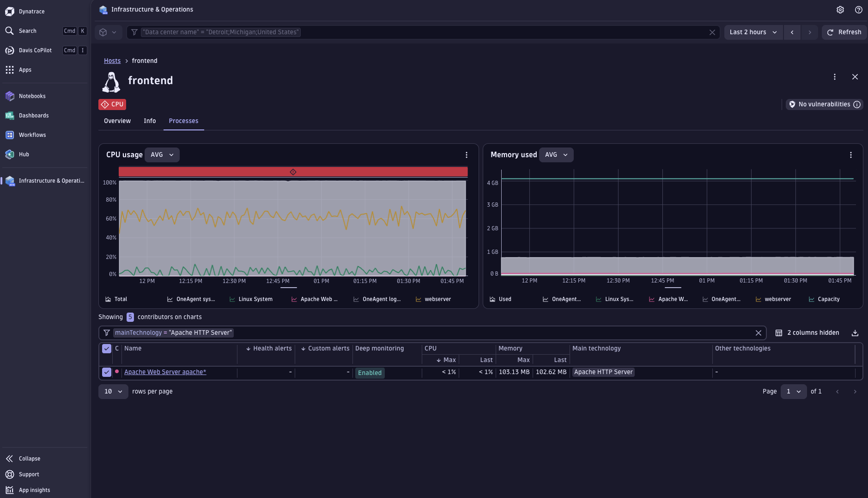
Task: Select the Processes tab
Action: (x=183, y=121)
